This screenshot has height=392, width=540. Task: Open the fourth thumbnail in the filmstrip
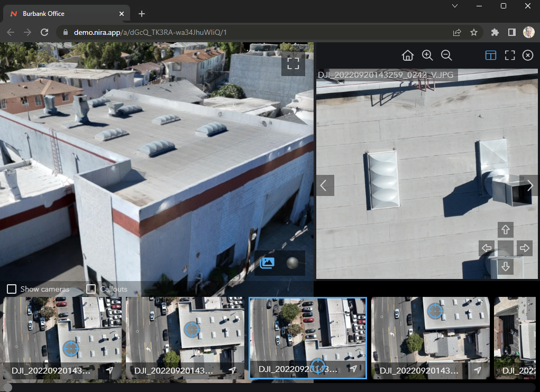tap(431, 338)
